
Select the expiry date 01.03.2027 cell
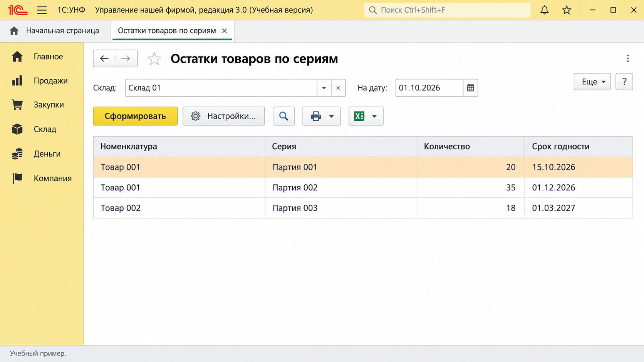579,208
